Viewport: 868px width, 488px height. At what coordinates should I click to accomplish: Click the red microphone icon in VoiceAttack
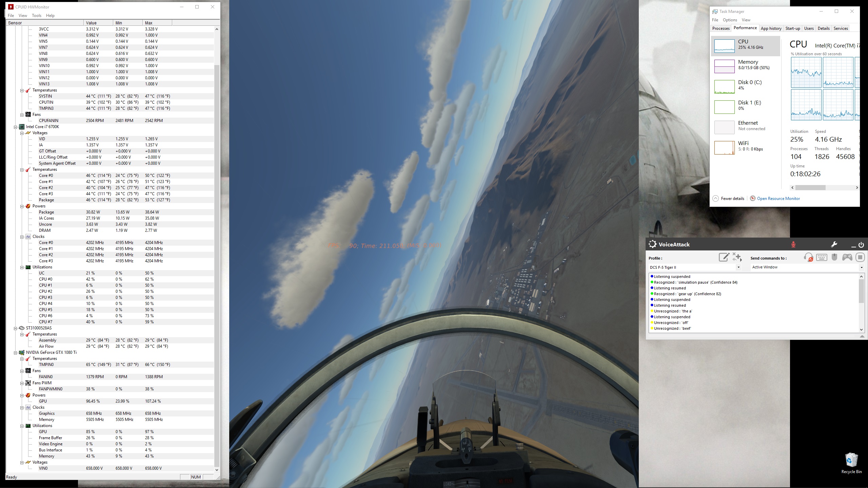793,244
